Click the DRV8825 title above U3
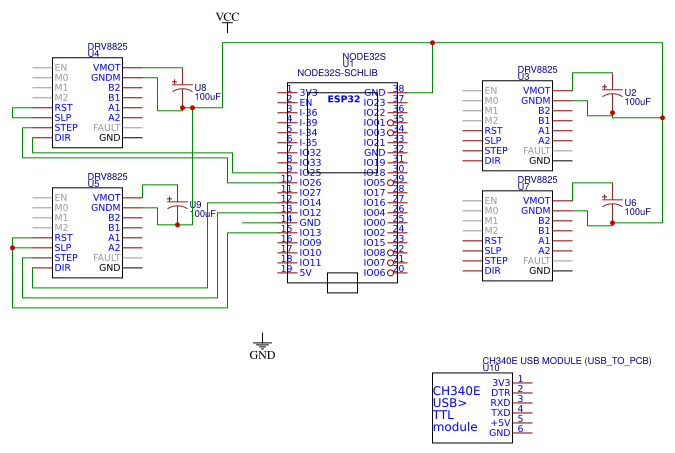The image size is (675, 453). [537, 69]
